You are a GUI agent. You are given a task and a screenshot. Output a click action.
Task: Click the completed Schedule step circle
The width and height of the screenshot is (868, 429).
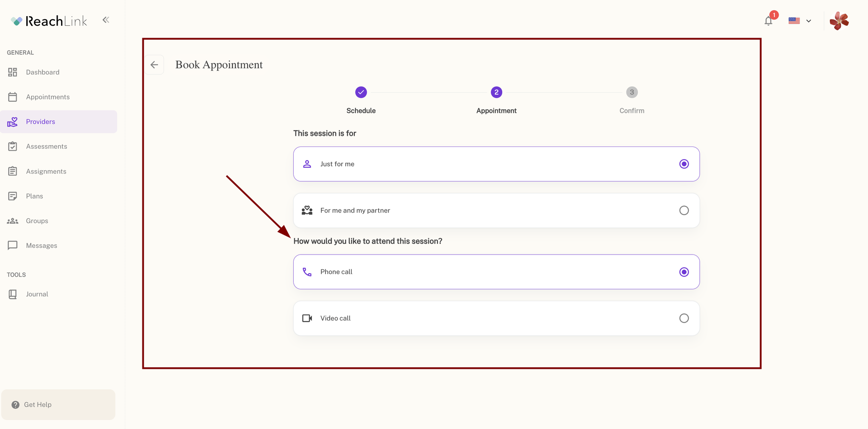361,92
